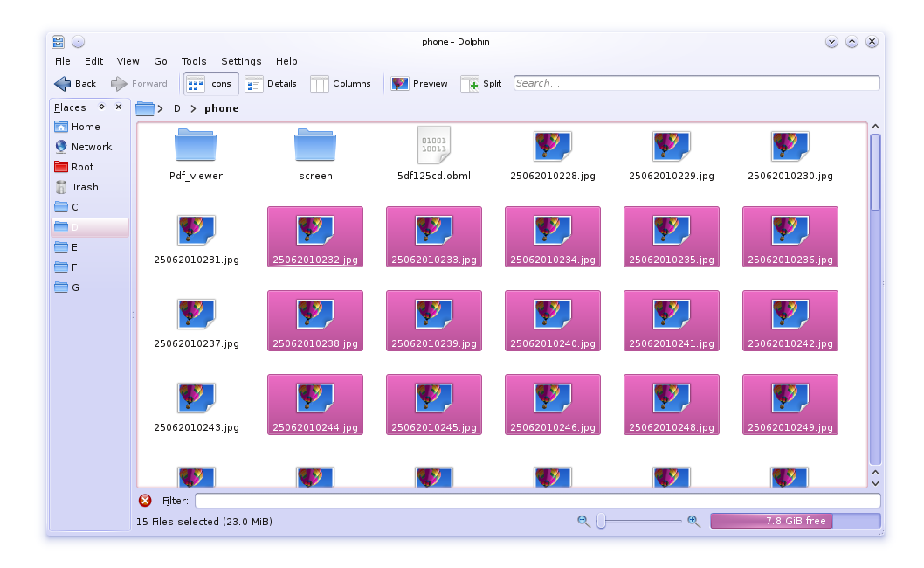Click selected file 25062010249.jpg
The image size is (924, 568).
(x=790, y=404)
